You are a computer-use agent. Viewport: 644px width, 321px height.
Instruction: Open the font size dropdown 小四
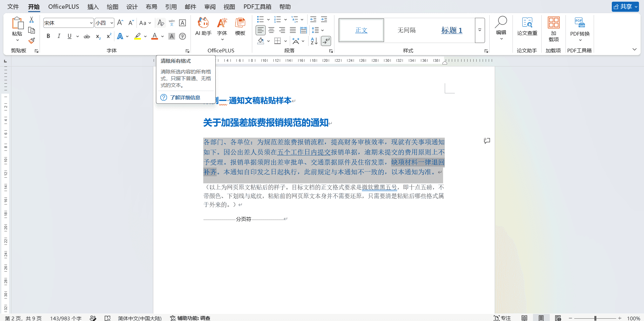112,23
